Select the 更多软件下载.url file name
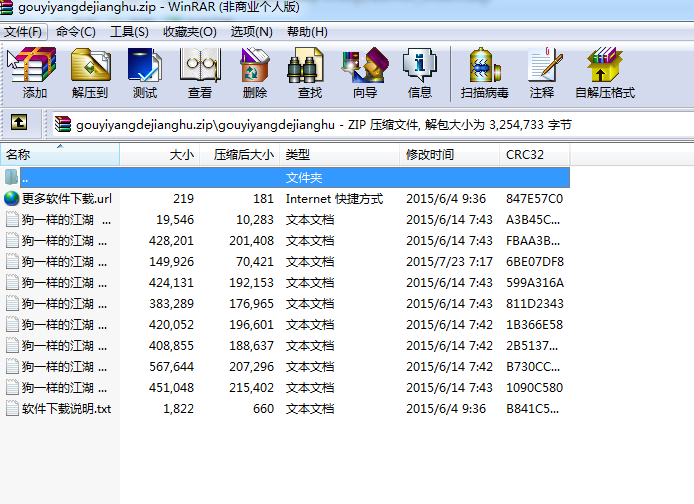694x504 pixels. [x=67, y=199]
